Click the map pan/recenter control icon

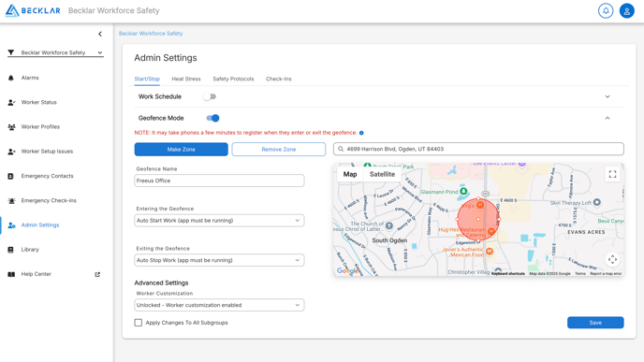[612, 259]
